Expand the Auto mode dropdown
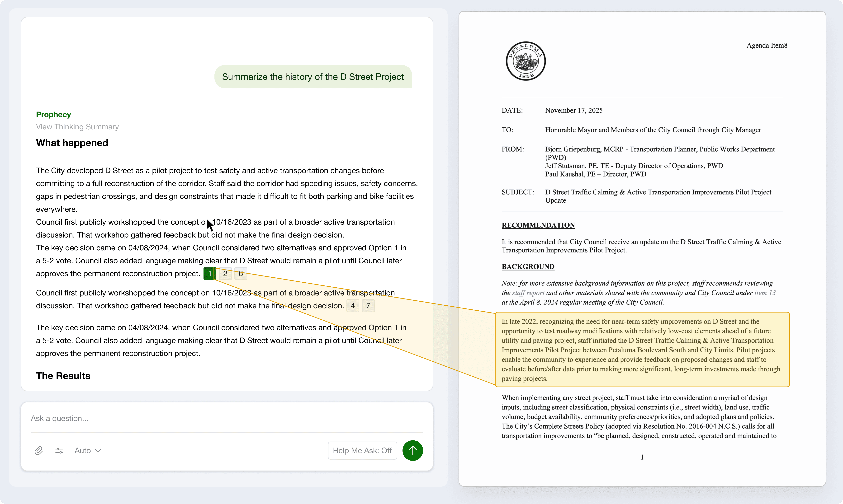The width and height of the screenshot is (843, 504). point(88,450)
